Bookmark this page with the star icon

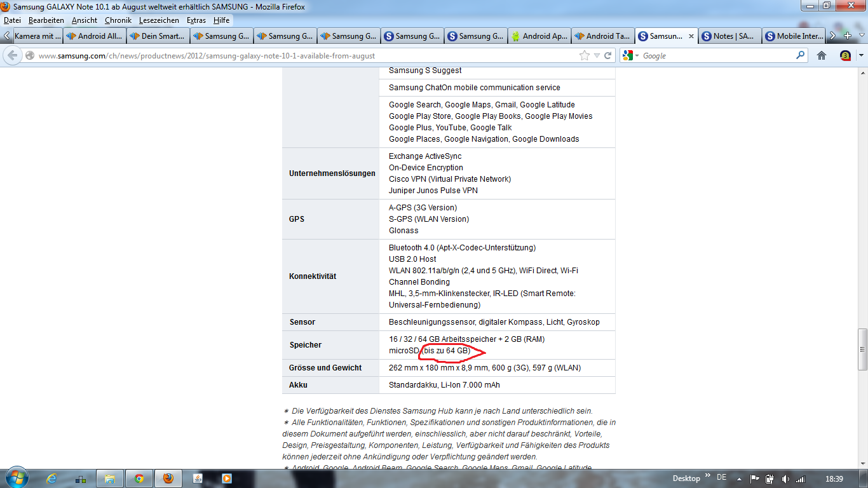[585, 55]
